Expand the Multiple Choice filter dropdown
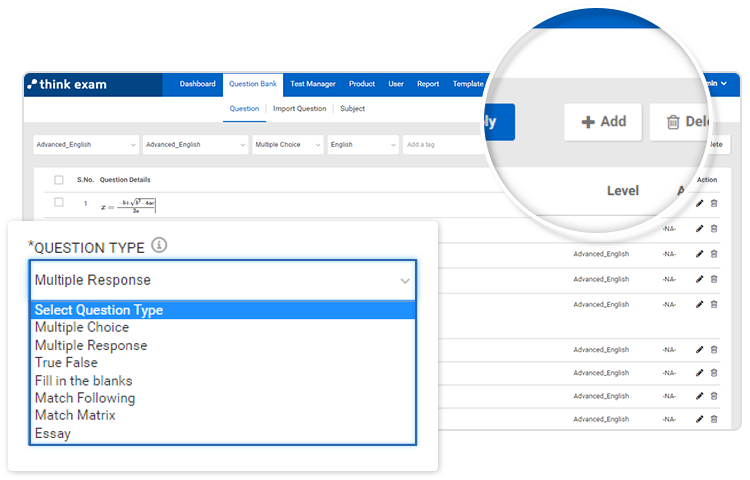The height and width of the screenshot is (480, 750). (288, 144)
